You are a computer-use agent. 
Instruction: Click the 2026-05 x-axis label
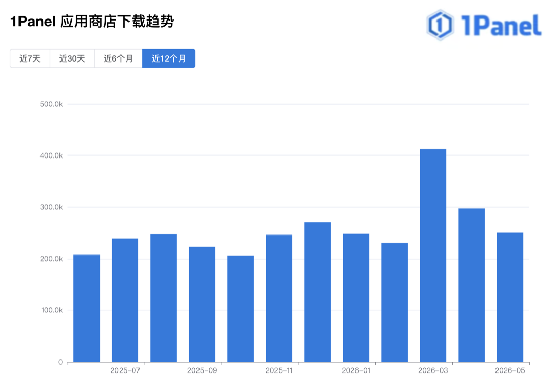point(510,370)
